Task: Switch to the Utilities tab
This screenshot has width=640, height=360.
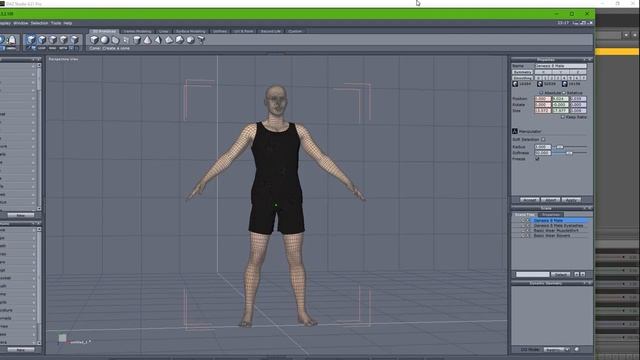Action: [x=219, y=31]
